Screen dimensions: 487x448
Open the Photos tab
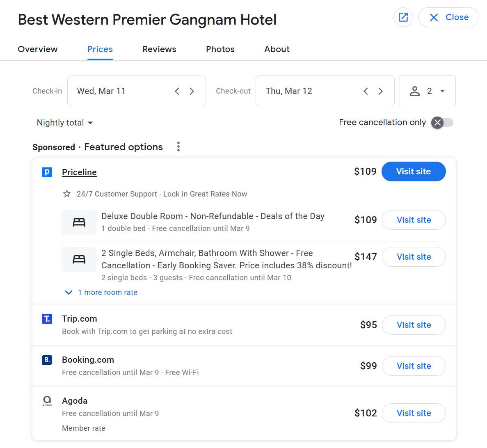click(x=220, y=49)
